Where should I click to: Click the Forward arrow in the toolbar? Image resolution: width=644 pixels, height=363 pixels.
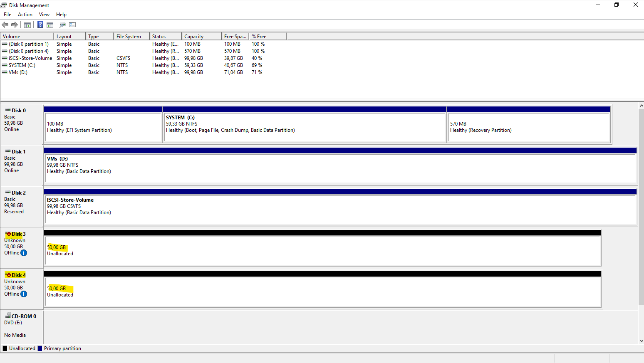(15, 25)
